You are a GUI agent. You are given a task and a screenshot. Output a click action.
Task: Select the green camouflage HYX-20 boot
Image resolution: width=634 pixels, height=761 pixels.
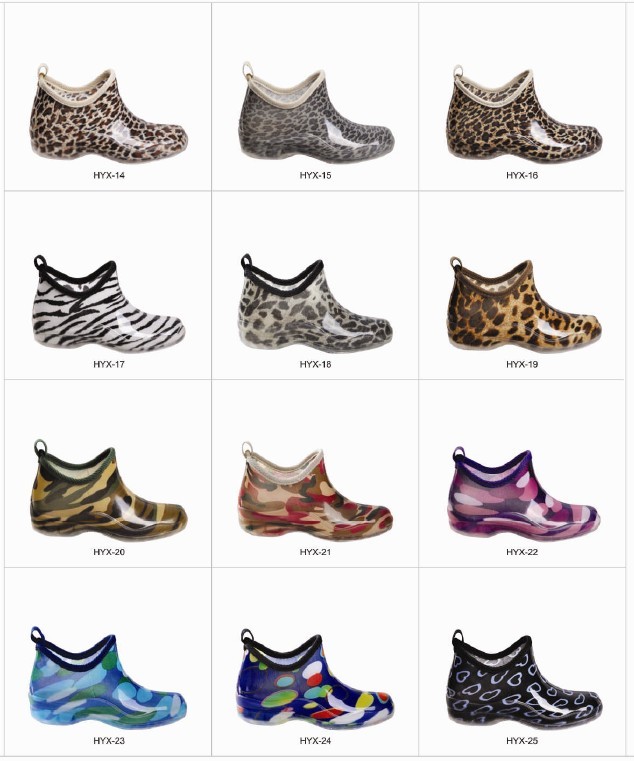click(109, 489)
